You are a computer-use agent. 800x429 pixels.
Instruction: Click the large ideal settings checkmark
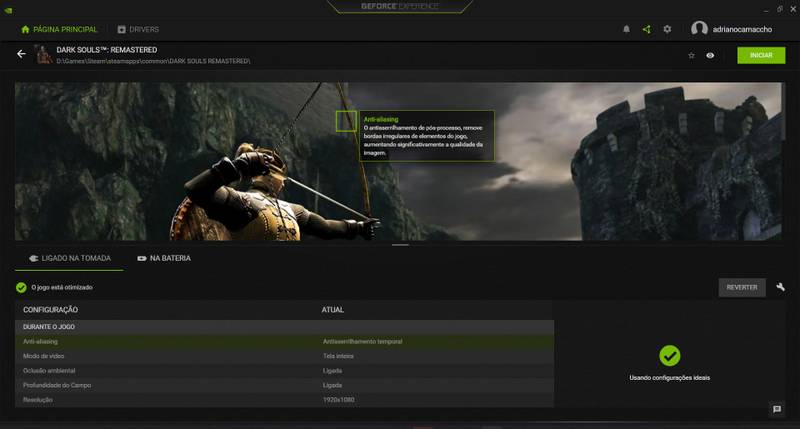(669, 356)
